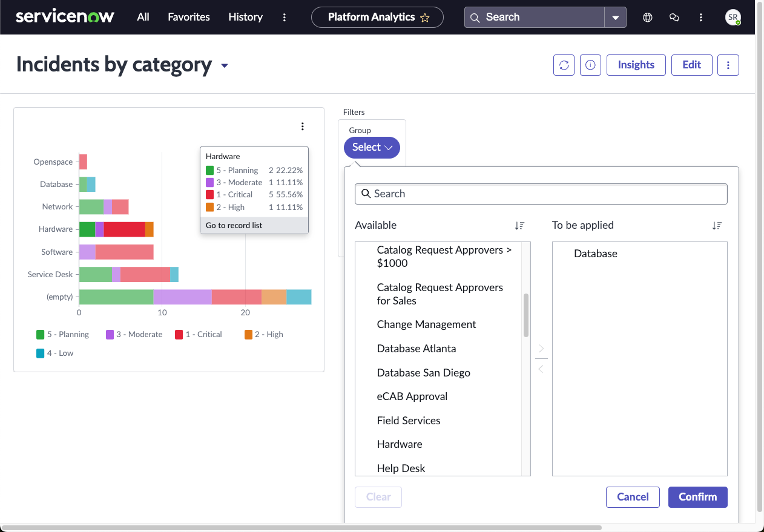Image resolution: width=764 pixels, height=532 pixels.
Task: Expand the search dropdown arrow
Action: pos(615,18)
